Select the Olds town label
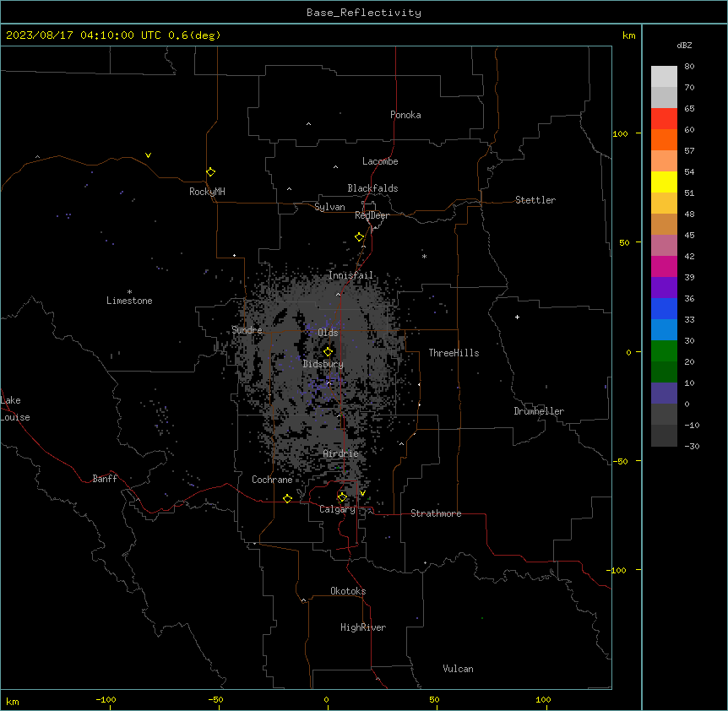This screenshot has height=711, width=728. 328,333
